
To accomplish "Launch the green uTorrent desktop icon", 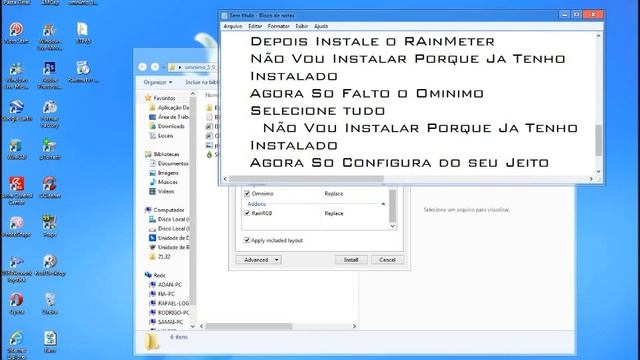I will [50, 149].
